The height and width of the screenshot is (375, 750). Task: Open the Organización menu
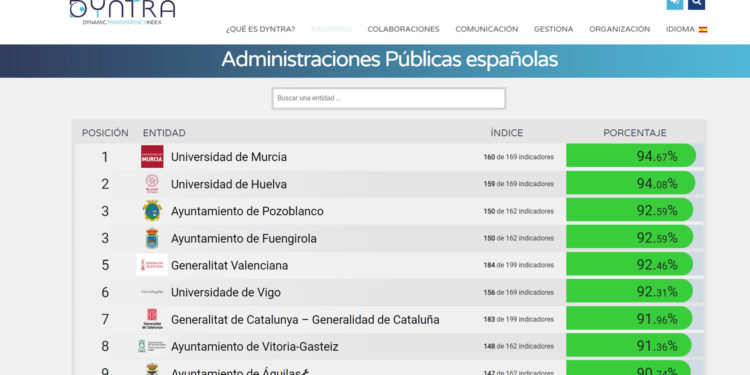pos(619,29)
